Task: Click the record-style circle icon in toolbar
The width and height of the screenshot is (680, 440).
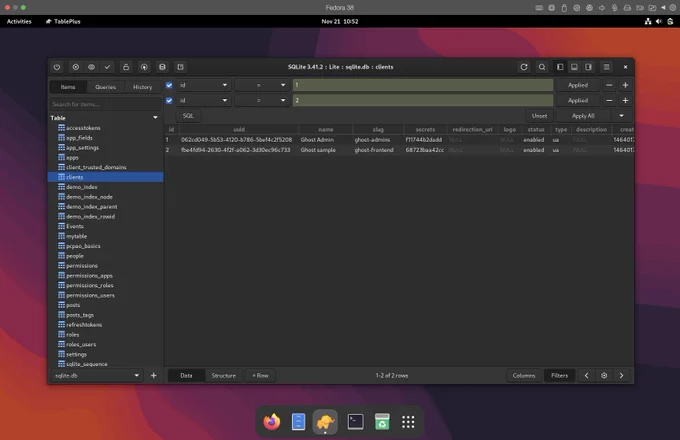Action: 75,67
